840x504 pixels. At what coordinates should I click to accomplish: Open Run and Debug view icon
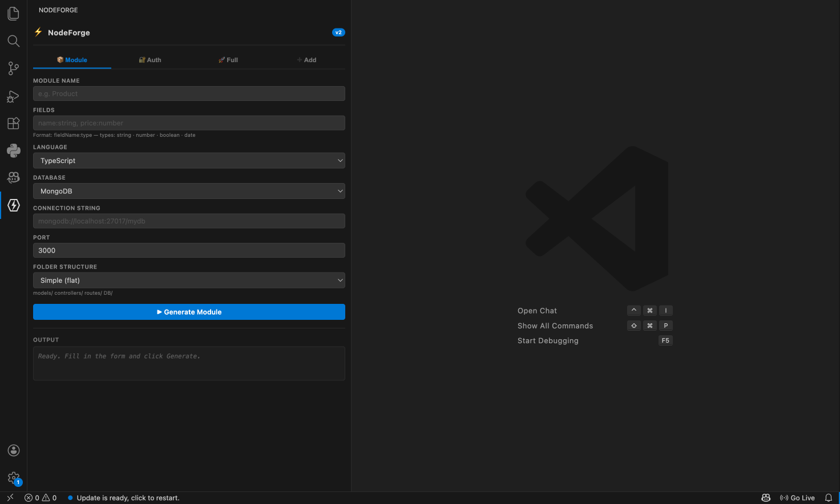coord(14,96)
